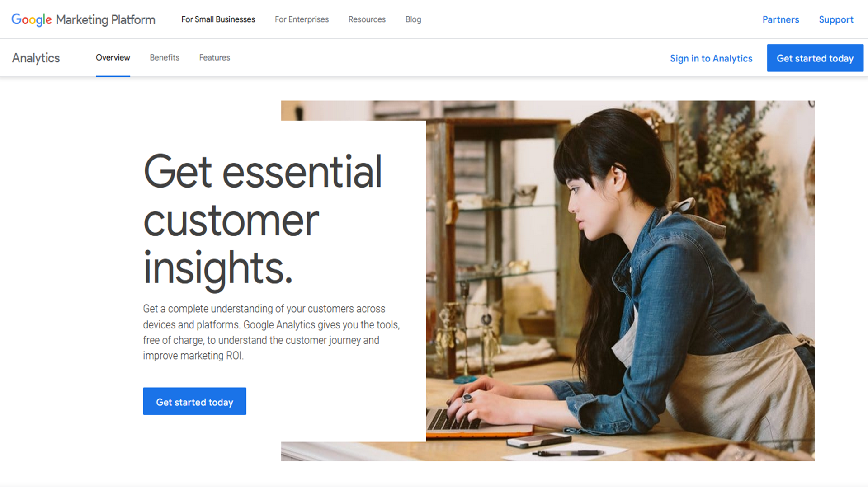Click the Sign in to Analytics button
This screenshot has height=488, width=868.
711,57
